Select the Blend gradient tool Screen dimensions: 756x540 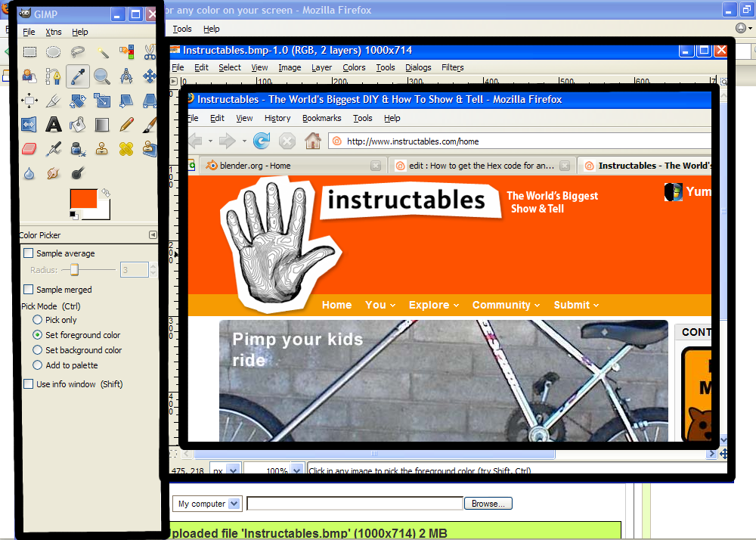[x=102, y=125]
